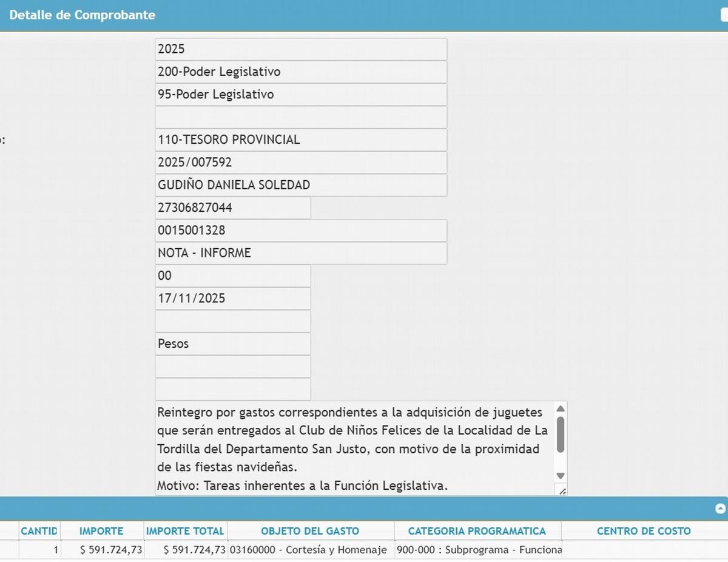This screenshot has height=562, width=728.
Task: Select the 110-TESORO PROVINCIAL field
Action: [x=300, y=140]
